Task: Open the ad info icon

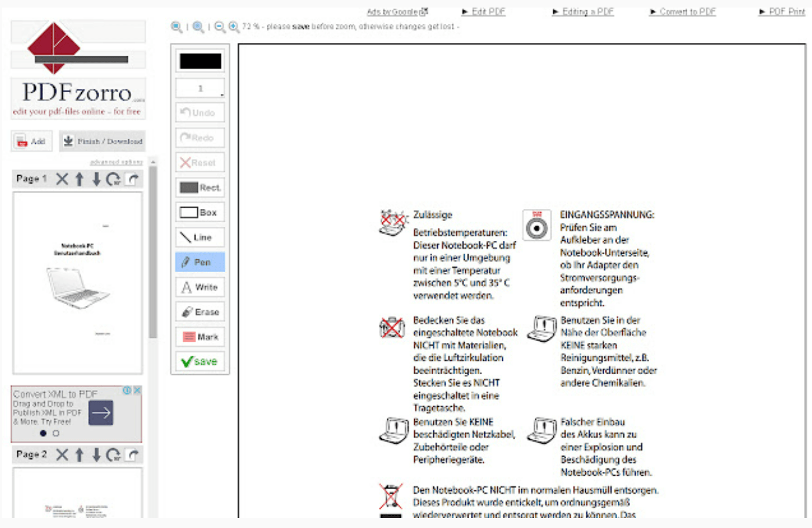Action: 127,390
